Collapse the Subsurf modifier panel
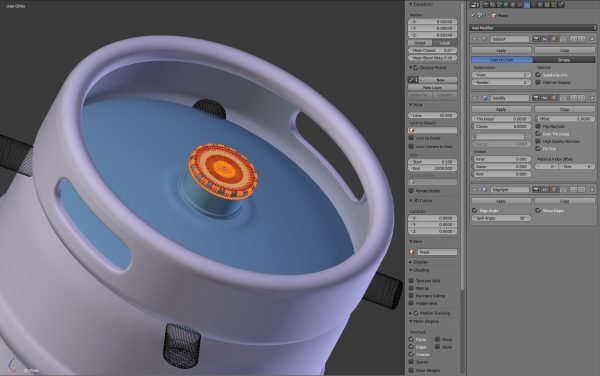The image size is (600, 376). [475, 39]
